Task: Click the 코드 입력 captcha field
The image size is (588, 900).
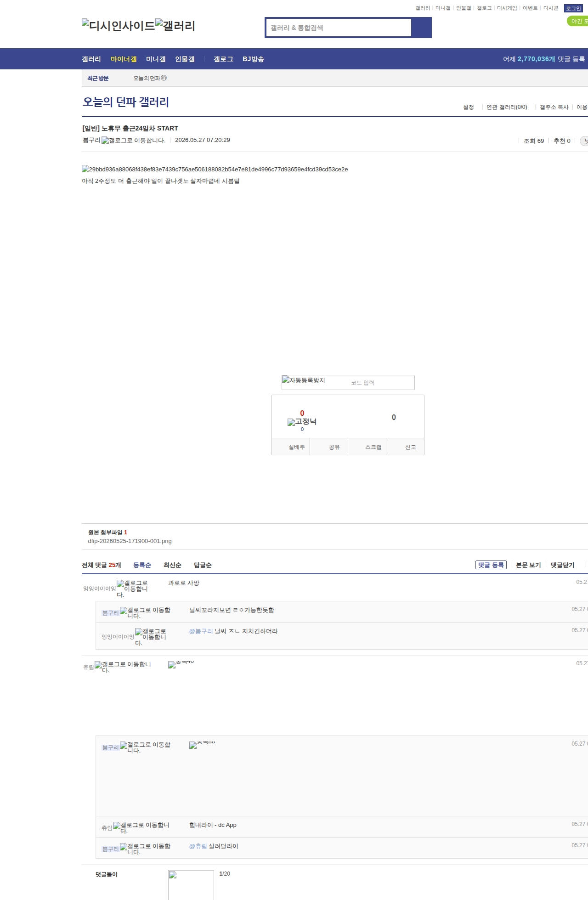Action: 381,382
